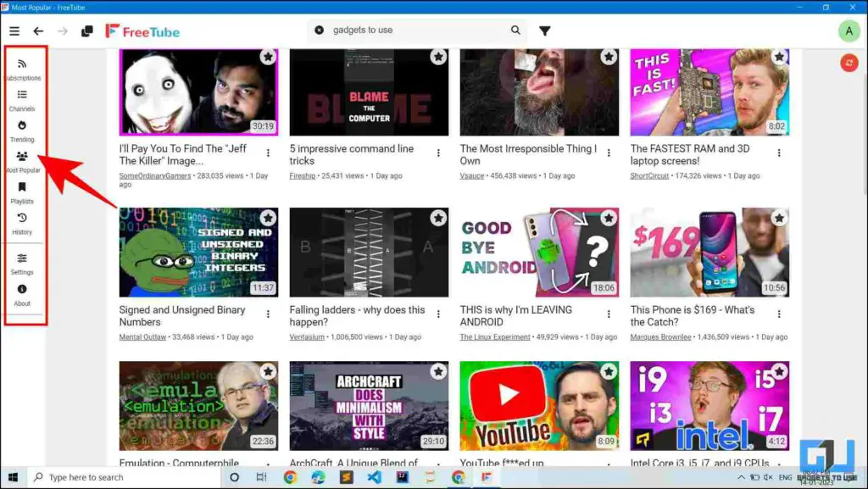Expand the system tray hidden icons chevron
The height and width of the screenshot is (489, 868).
(741, 477)
